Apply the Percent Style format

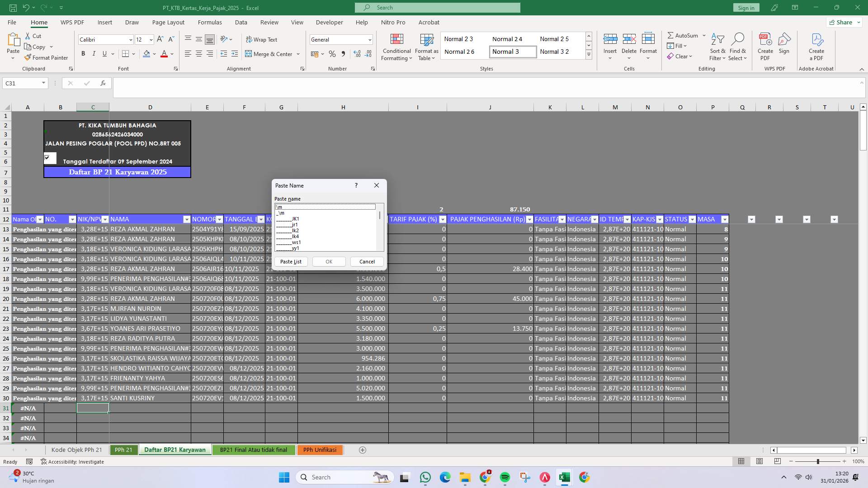click(332, 54)
